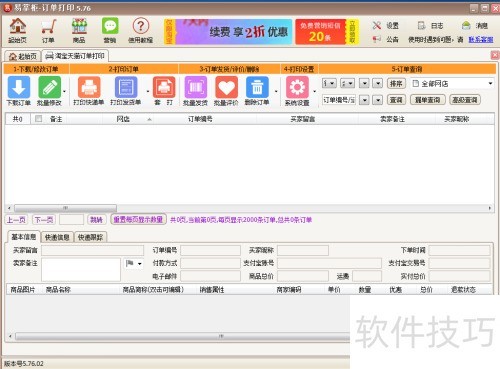
Task: Click the 打印快递单 printer icon
Action: click(89, 87)
